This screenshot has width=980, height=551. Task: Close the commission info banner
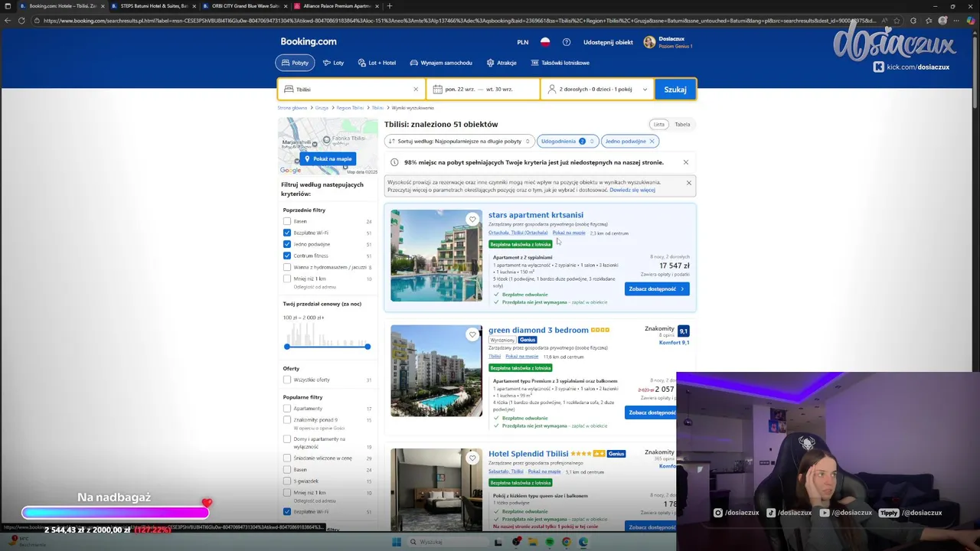[x=688, y=183]
